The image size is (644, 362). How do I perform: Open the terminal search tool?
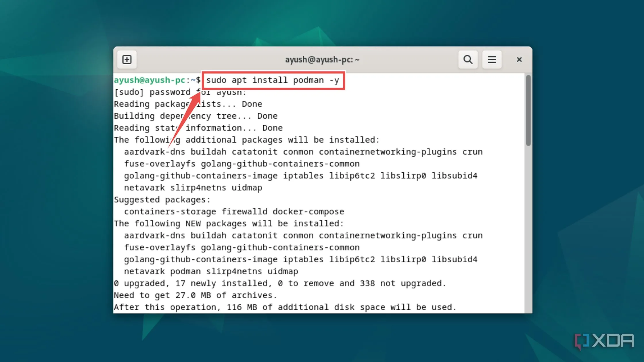pyautogui.click(x=468, y=59)
